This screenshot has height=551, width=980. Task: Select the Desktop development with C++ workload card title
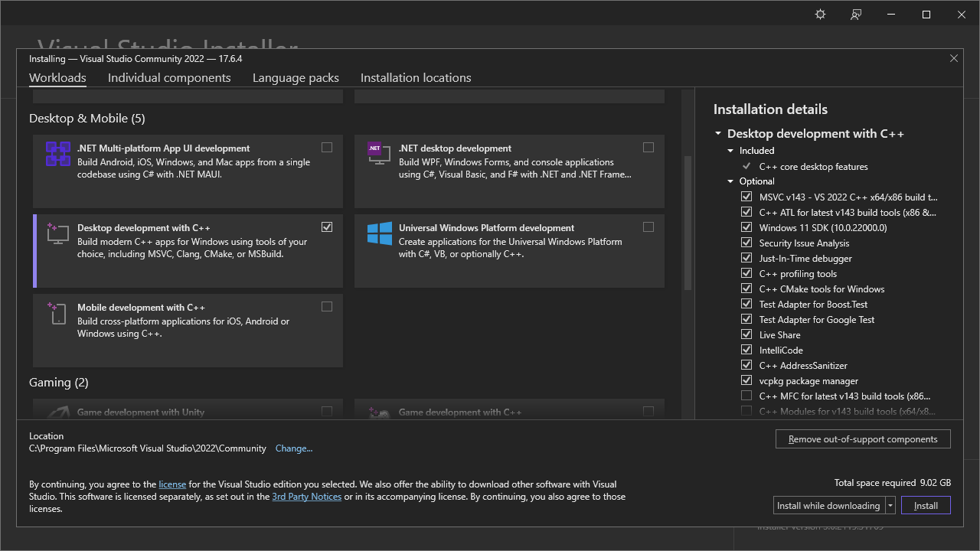(x=143, y=228)
